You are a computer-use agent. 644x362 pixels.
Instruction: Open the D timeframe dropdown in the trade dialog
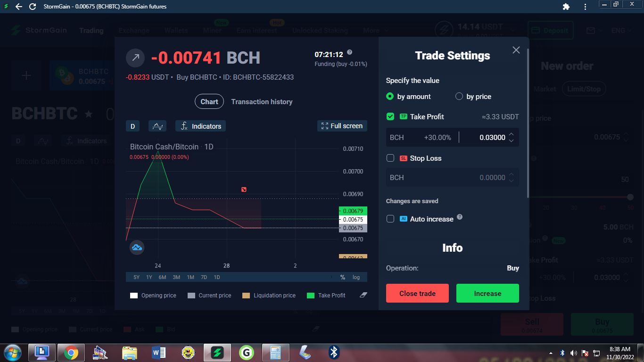click(x=132, y=126)
